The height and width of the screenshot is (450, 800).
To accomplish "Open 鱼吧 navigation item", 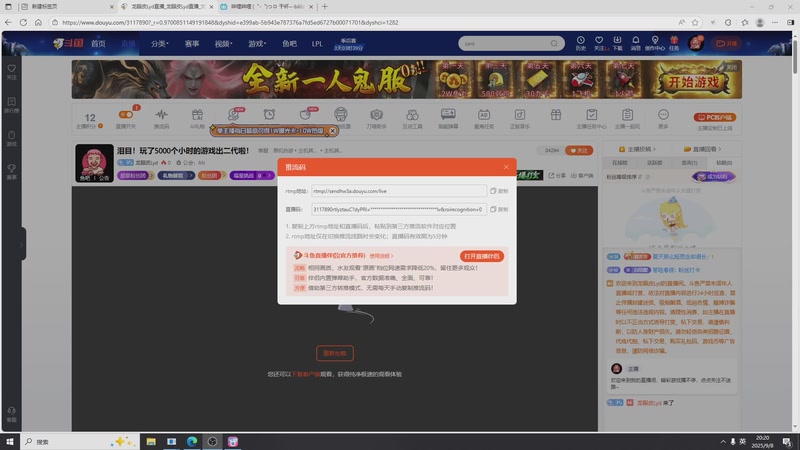I will pyautogui.click(x=289, y=44).
